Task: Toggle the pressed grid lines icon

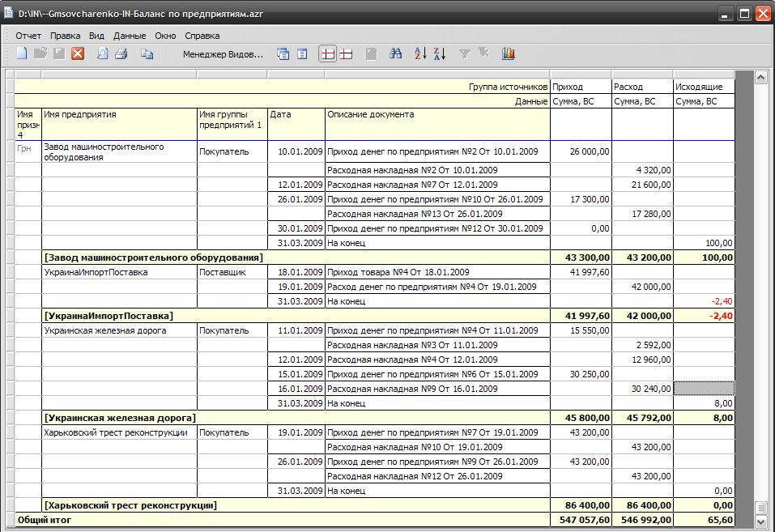Action: (x=327, y=54)
